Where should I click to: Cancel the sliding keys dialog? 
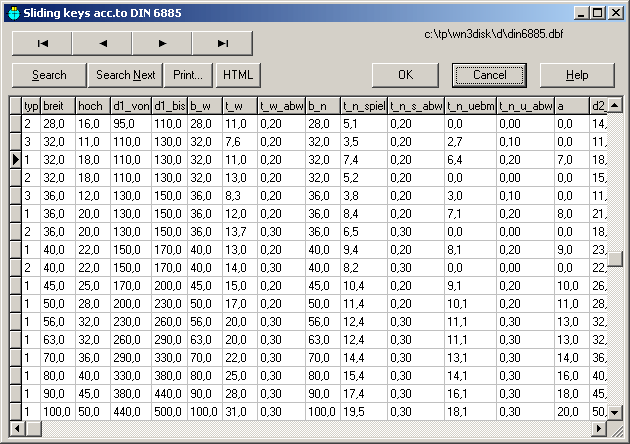(489, 75)
